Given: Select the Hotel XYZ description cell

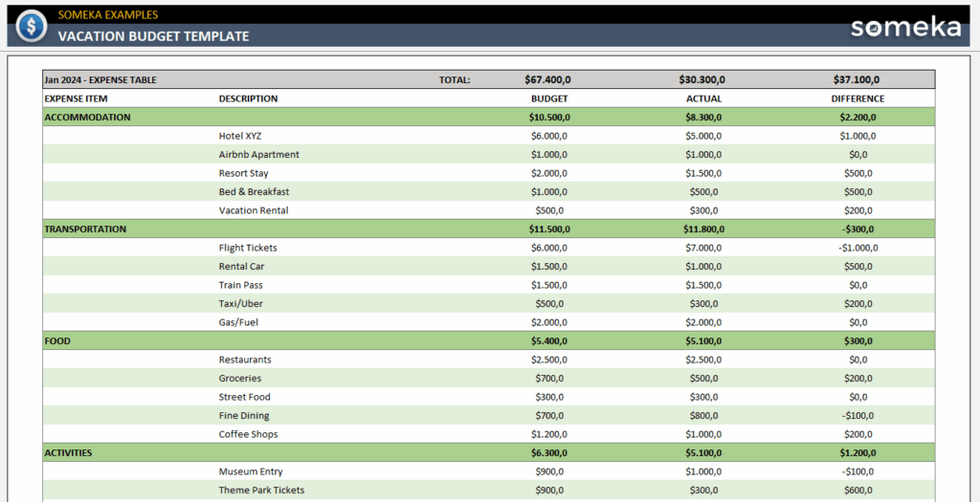Looking at the screenshot, I should click(x=239, y=136).
